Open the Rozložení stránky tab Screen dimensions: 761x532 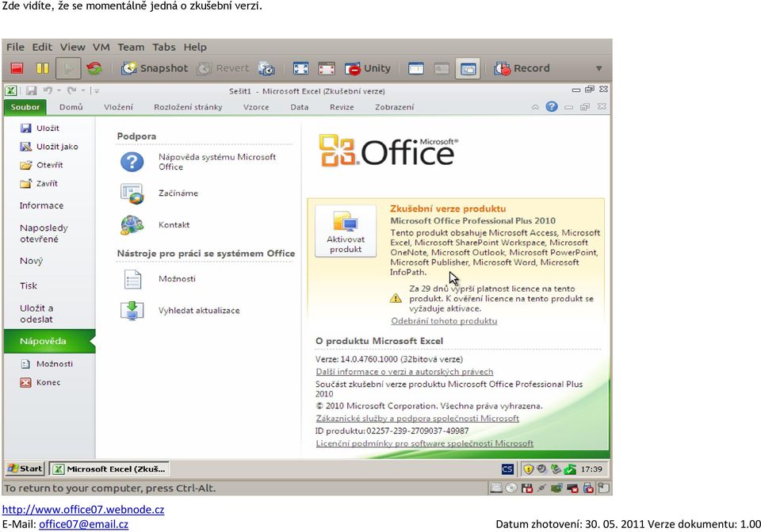point(188,107)
